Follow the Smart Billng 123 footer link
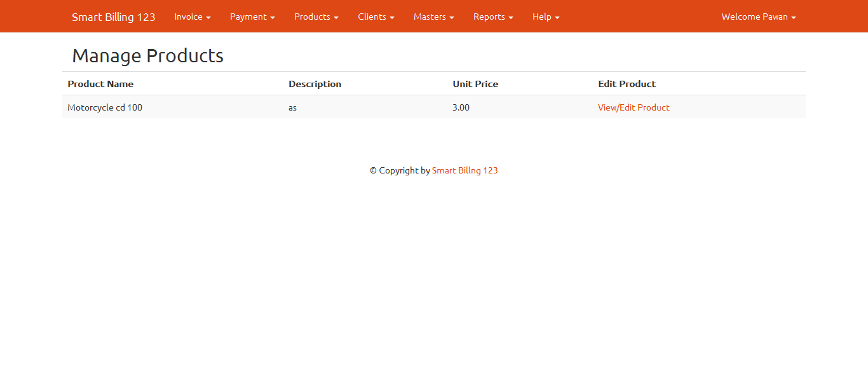Image resolution: width=868 pixels, height=380 pixels. pyautogui.click(x=465, y=170)
